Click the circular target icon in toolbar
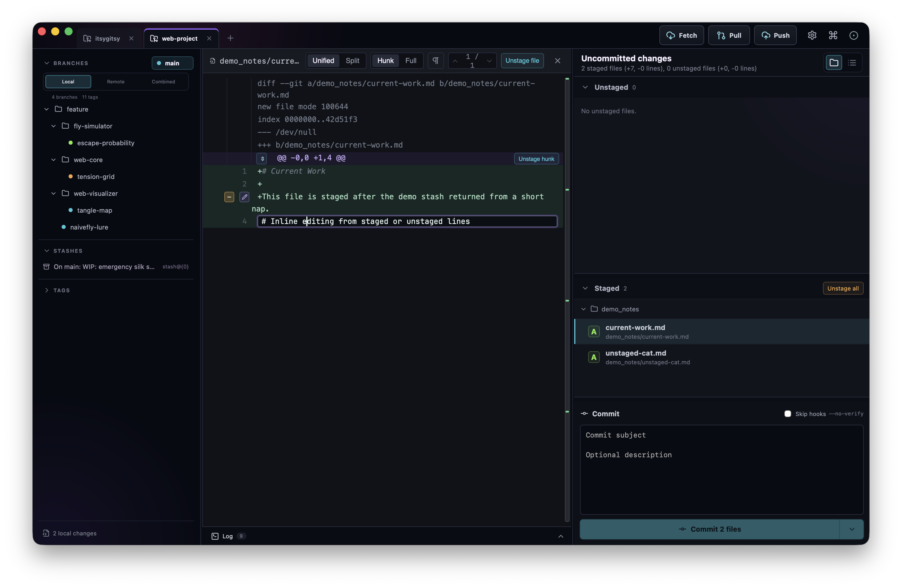Viewport: 902px width, 588px height. [x=853, y=35]
